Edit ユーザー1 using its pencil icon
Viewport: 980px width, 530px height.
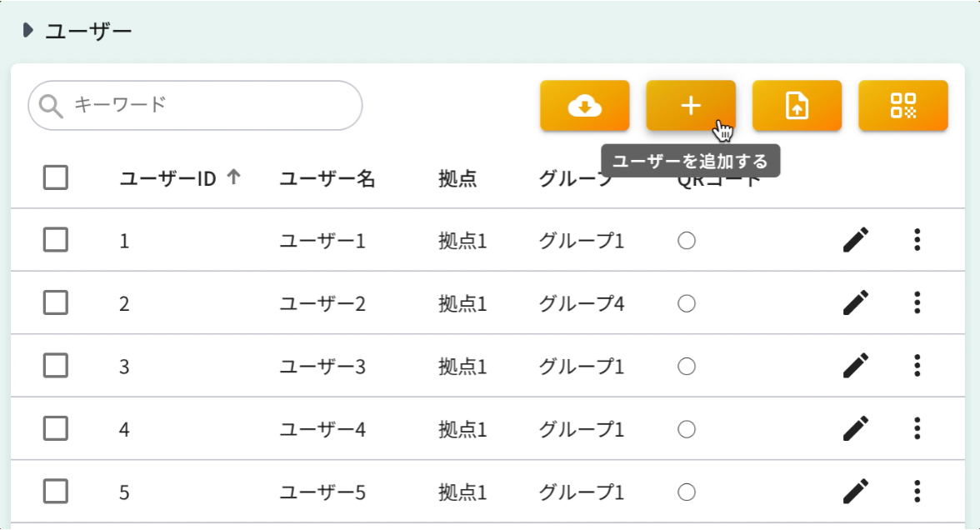tap(857, 239)
